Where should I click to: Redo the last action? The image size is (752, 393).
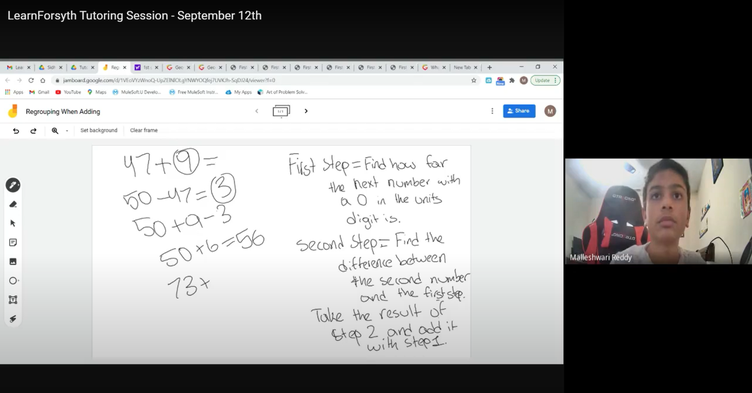33,131
